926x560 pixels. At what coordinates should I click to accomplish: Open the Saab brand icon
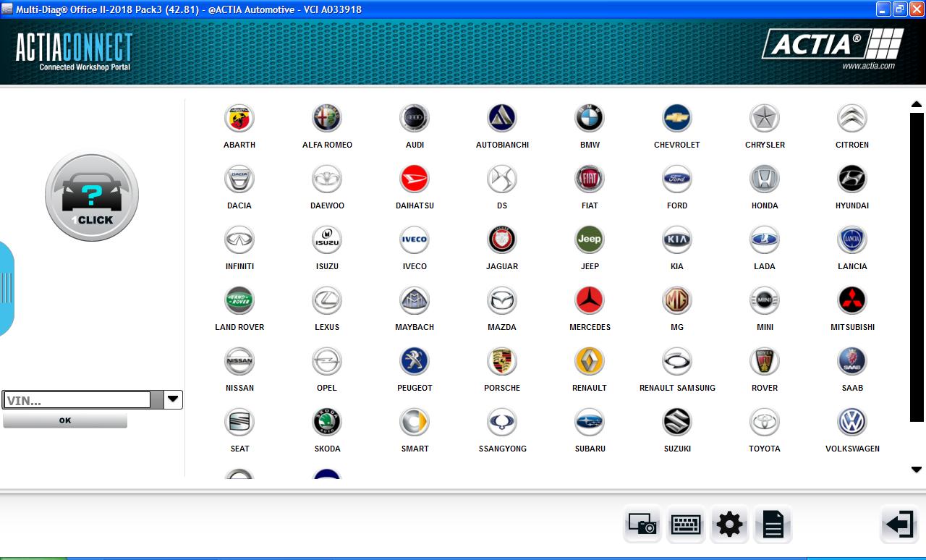(852, 361)
